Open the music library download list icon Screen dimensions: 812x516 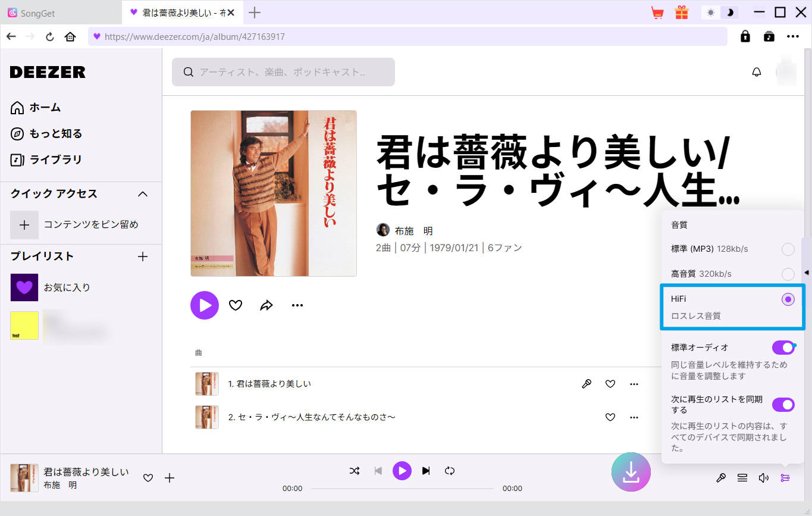click(x=769, y=36)
